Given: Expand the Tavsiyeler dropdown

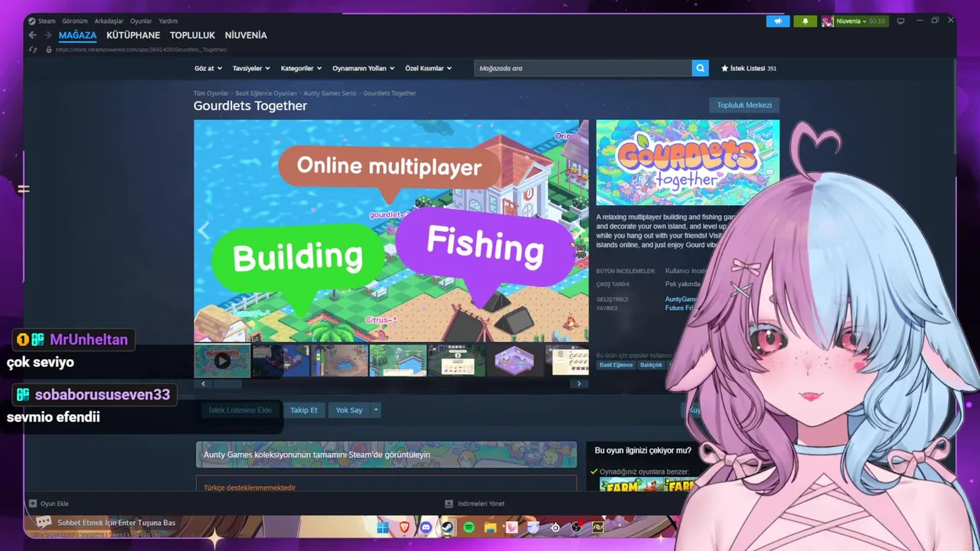Looking at the screenshot, I should (252, 68).
